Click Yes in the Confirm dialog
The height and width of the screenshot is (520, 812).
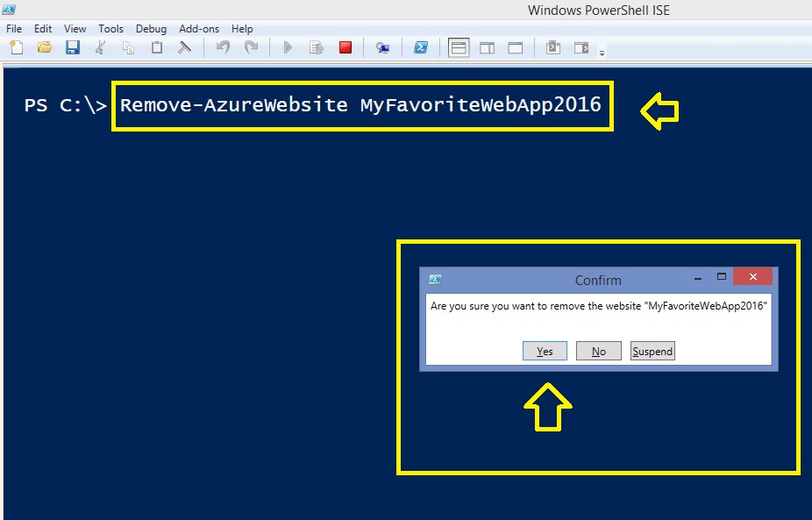[545, 351]
